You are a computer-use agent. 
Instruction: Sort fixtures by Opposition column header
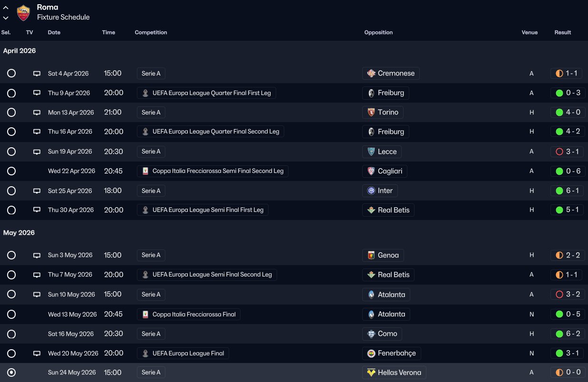pos(378,33)
